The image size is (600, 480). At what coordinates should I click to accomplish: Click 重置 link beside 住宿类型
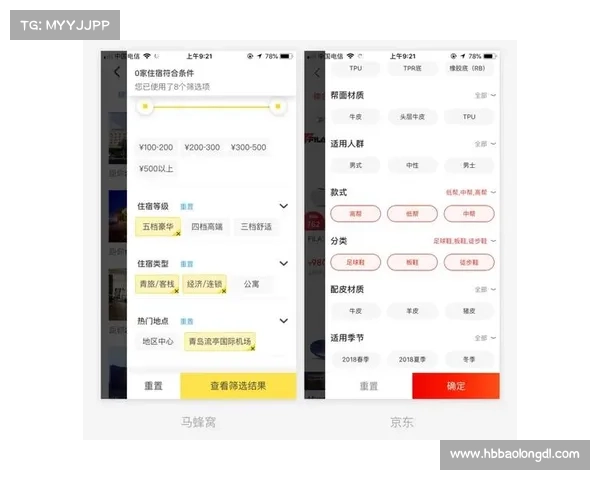187,264
